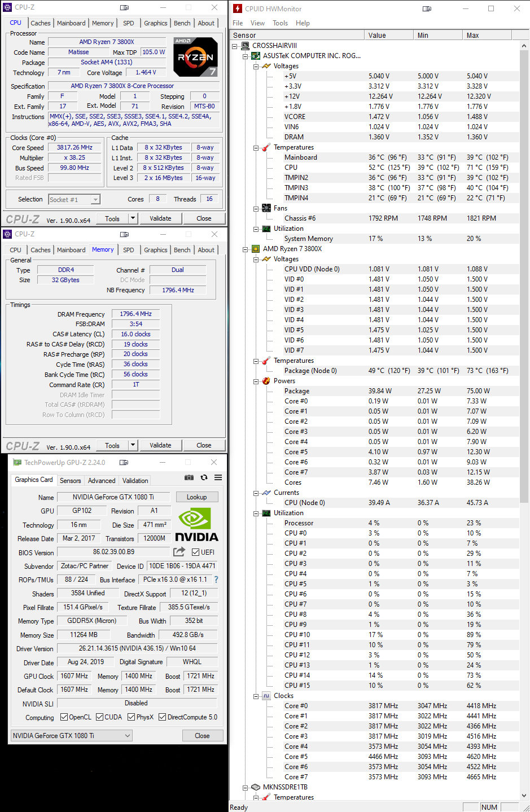Click the CROSSHAIRVIII computer icon in sensor tree
The image size is (530, 812).
(x=246, y=46)
